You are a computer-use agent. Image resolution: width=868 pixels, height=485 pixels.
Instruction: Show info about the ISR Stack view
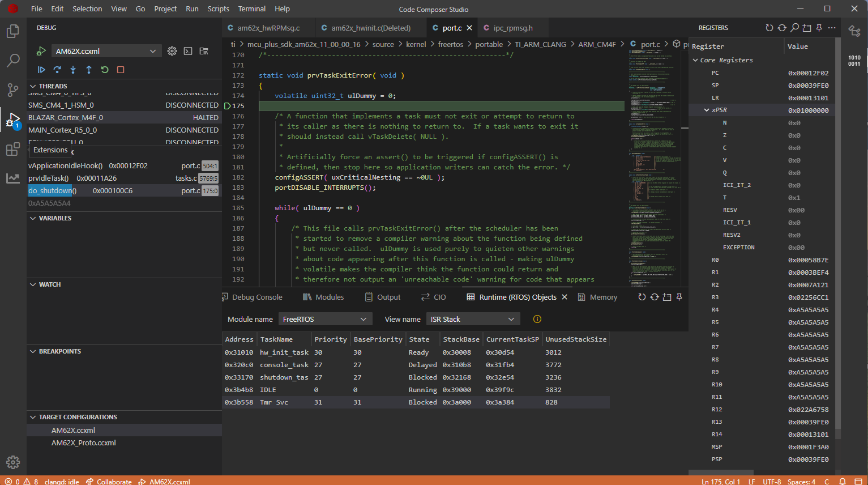coord(537,319)
